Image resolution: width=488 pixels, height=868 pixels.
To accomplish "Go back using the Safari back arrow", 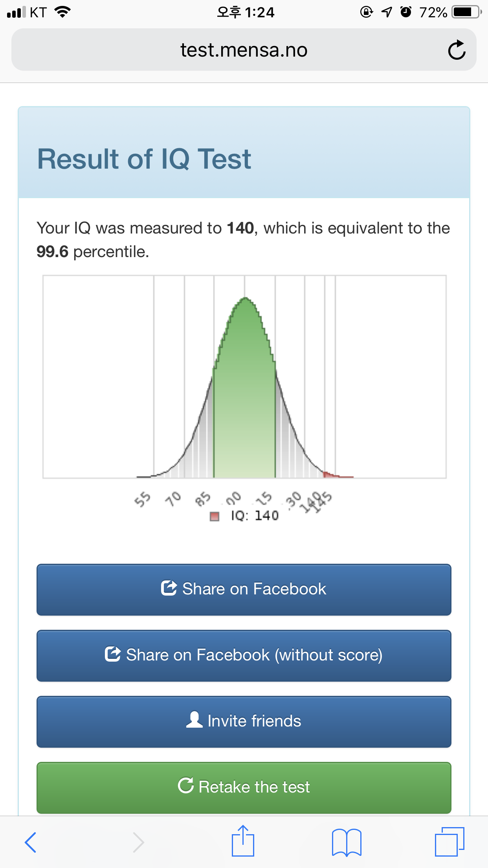I will (31, 842).
